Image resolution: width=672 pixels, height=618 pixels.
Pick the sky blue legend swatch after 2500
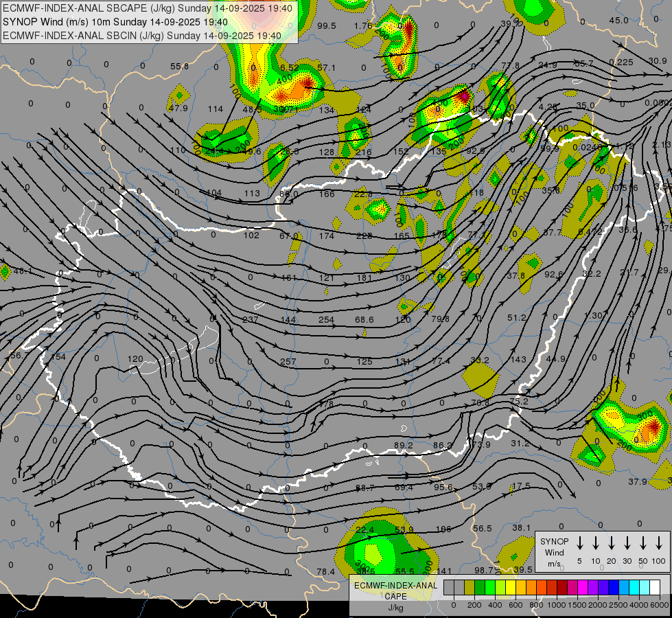[623, 588]
